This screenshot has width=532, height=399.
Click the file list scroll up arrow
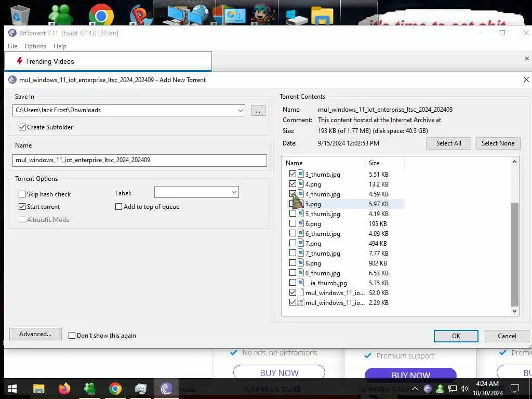514,162
